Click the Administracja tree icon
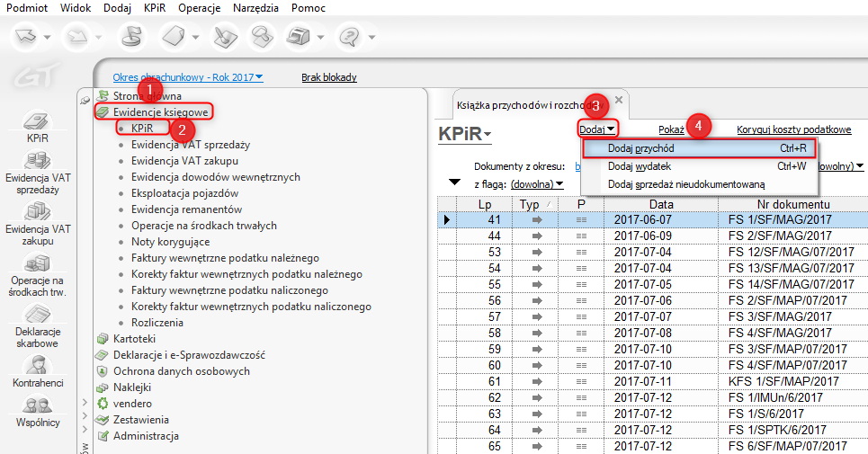This screenshot has width=868, height=454. 102,436
